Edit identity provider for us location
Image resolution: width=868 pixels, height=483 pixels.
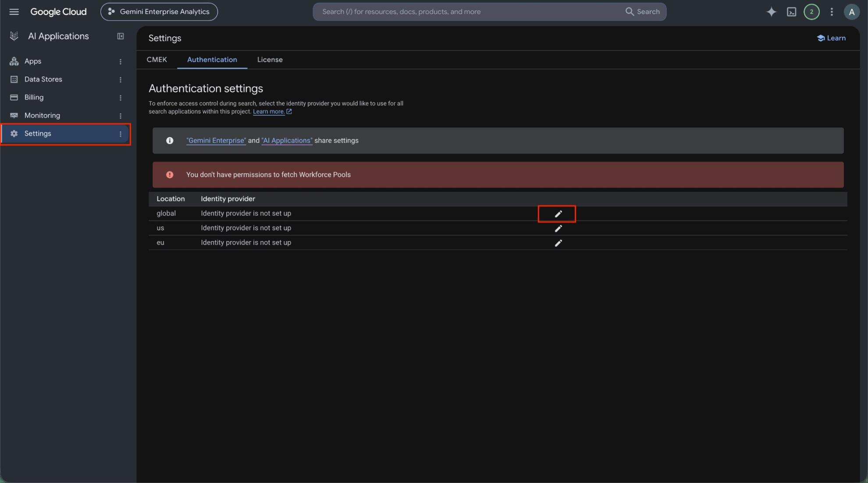[x=558, y=228]
